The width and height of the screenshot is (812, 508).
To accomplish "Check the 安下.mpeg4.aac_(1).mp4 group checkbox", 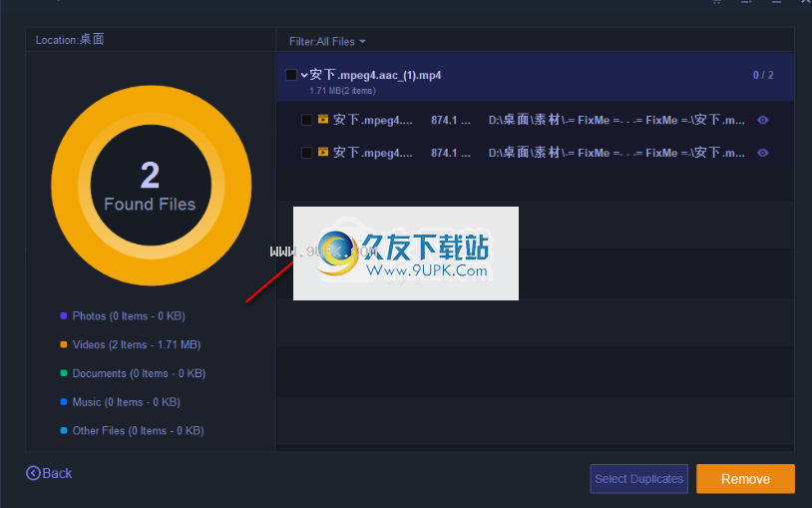I will click(291, 75).
